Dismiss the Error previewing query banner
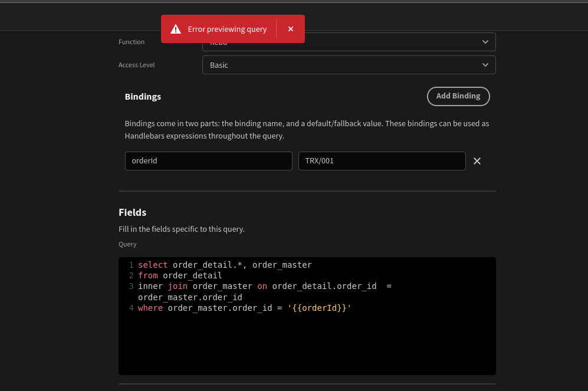The width and height of the screenshot is (588, 391). (x=290, y=28)
